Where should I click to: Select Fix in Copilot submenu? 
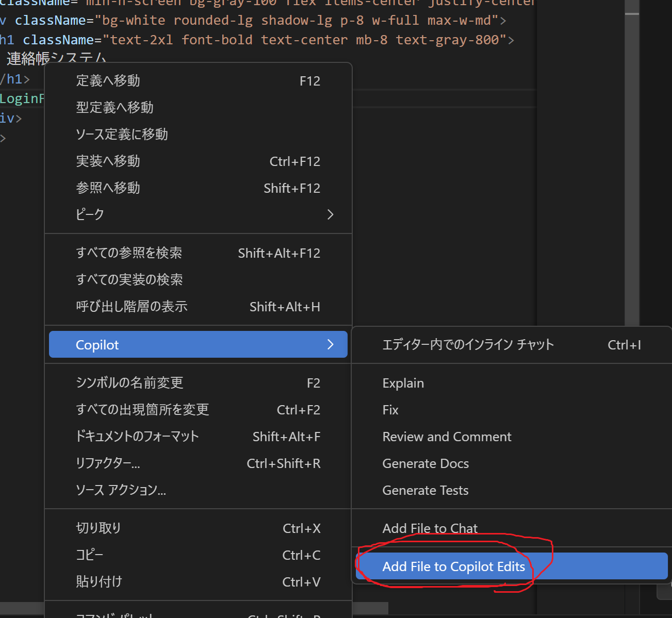pos(512,410)
